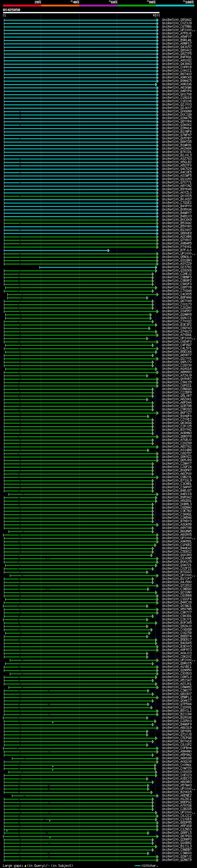Select the AV425850 query name
Viewport: 197px width, 868px height.
[x=11, y=10]
